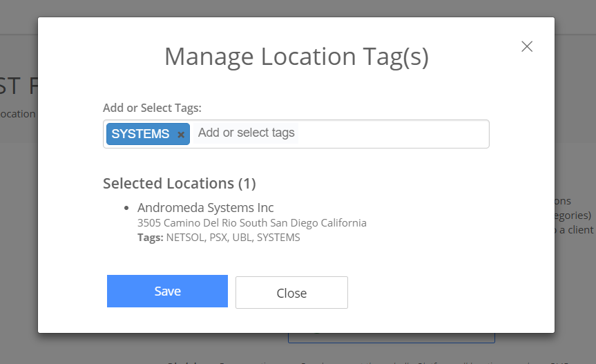This screenshot has width=596, height=364.
Task: Select the blue SYSTEMS tag chip
Action: click(x=140, y=134)
